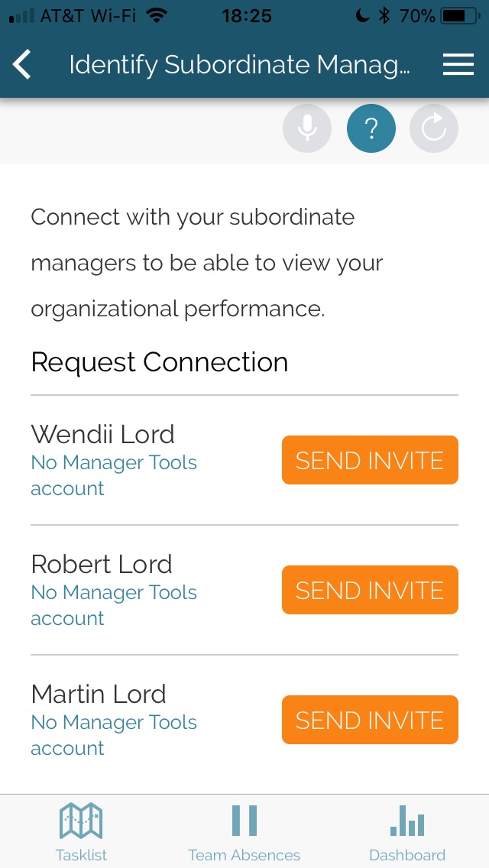
Task: Send invite to Wendii Lord
Action: coord(370,460)
